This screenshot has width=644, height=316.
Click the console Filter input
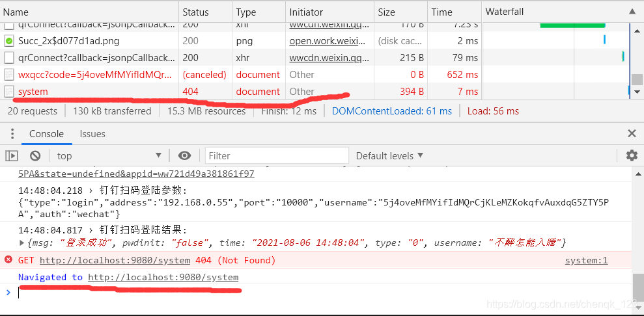277,156
